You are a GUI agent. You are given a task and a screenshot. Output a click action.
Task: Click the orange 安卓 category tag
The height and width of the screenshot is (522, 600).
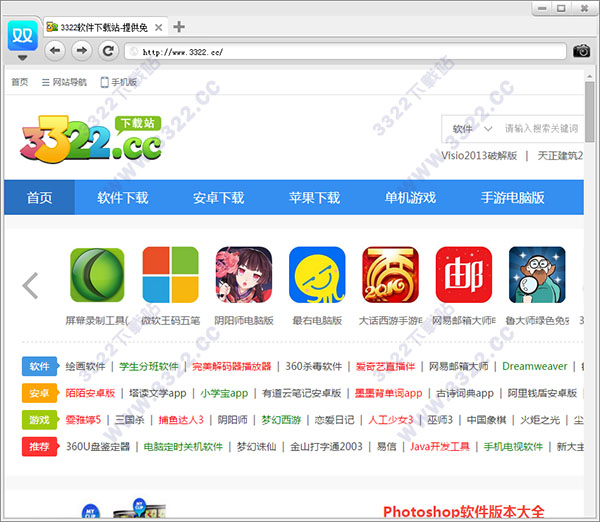click(x=40, y=393)
